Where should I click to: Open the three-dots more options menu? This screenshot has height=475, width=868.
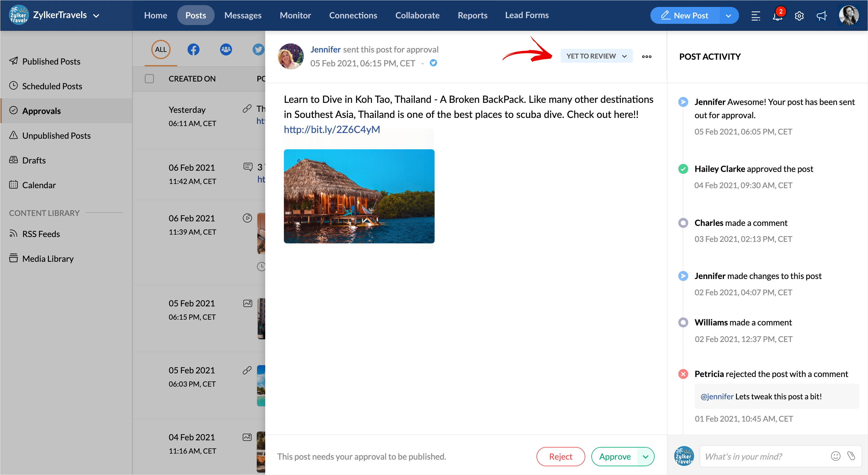[646, 56]
